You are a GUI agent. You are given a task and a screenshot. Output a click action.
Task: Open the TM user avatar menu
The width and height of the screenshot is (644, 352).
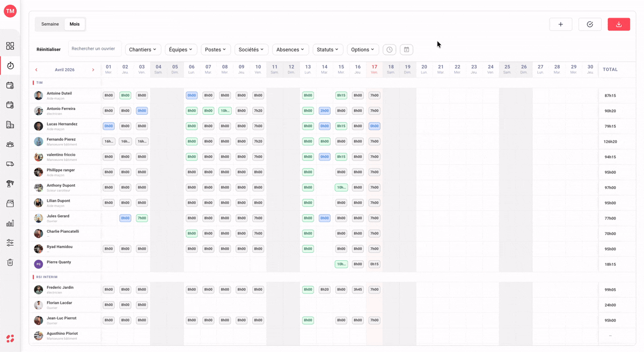pyautogui.click(x=10, y=11)
